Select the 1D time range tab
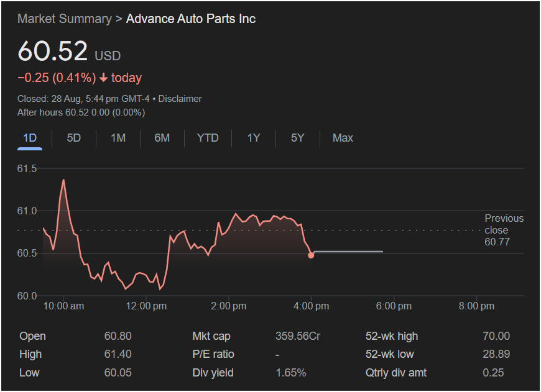The image size is (541, 392). click(x=30, y=138)
